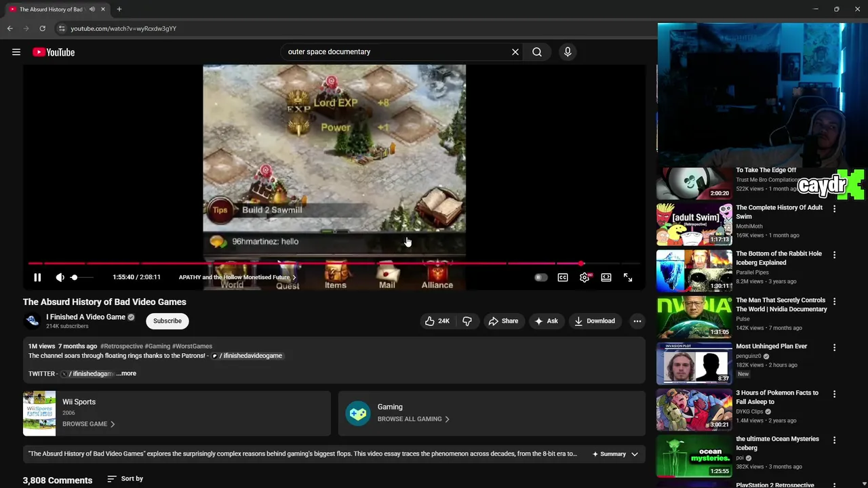Open the I Finished A Video Game channel avatar
The image size is (868, 488).
tap(32, 321)
